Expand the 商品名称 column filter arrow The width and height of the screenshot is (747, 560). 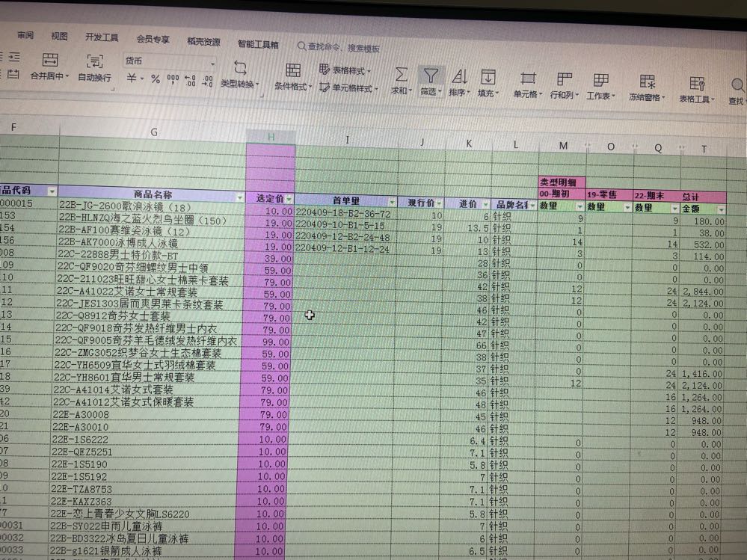click(240, 197)
